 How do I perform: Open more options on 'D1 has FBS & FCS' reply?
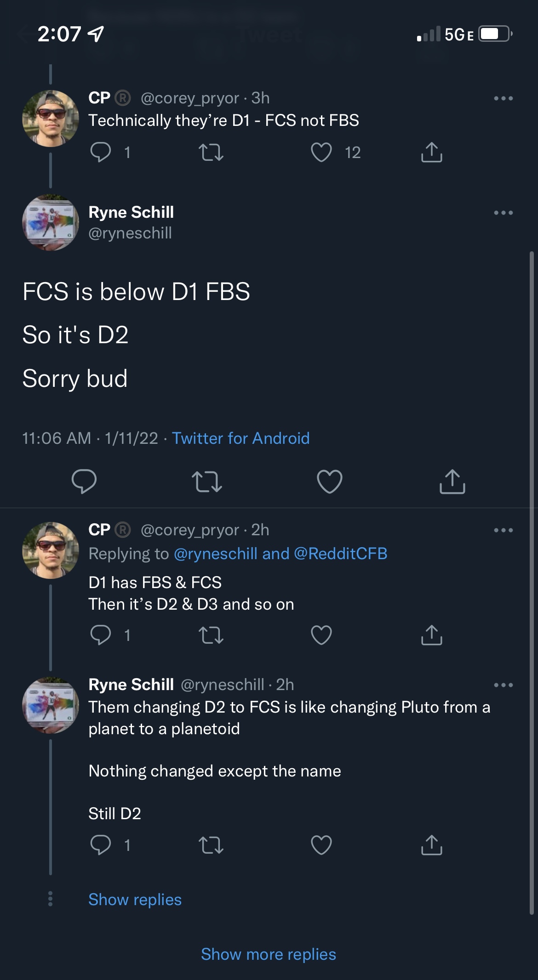click(503, 530)
